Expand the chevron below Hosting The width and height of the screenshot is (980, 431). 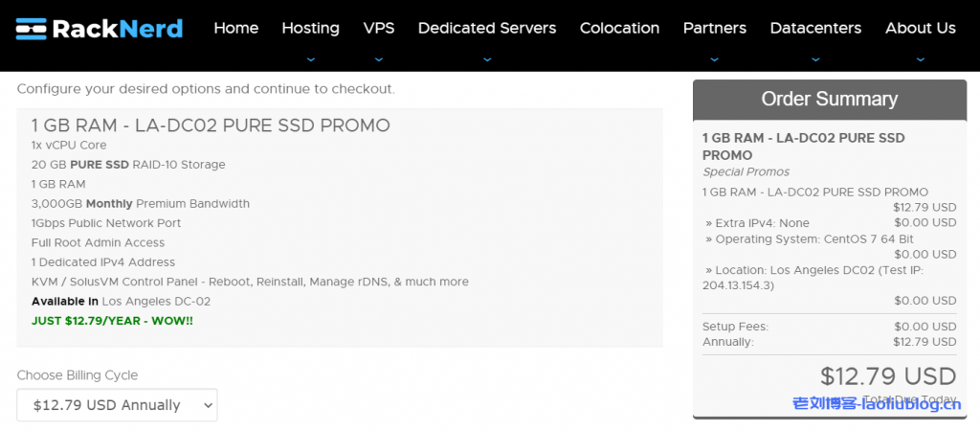(310, 58)
